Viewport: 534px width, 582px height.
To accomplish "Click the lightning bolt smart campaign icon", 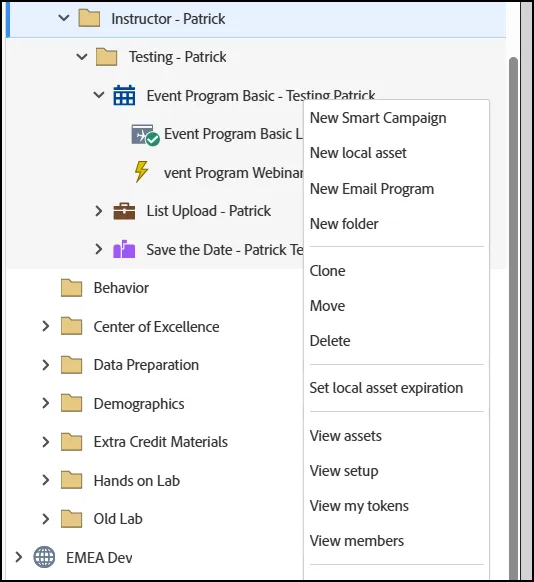I will pyautogui.click(x=141, y=172).
